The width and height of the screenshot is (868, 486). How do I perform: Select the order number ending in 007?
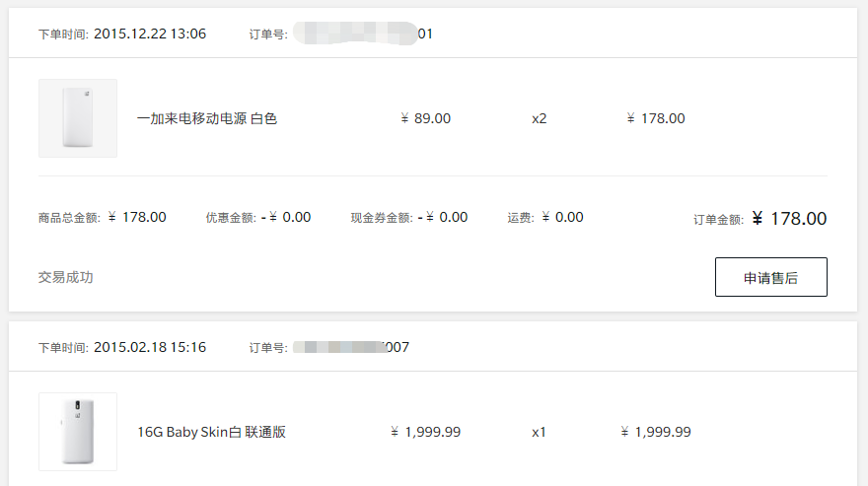351,347
